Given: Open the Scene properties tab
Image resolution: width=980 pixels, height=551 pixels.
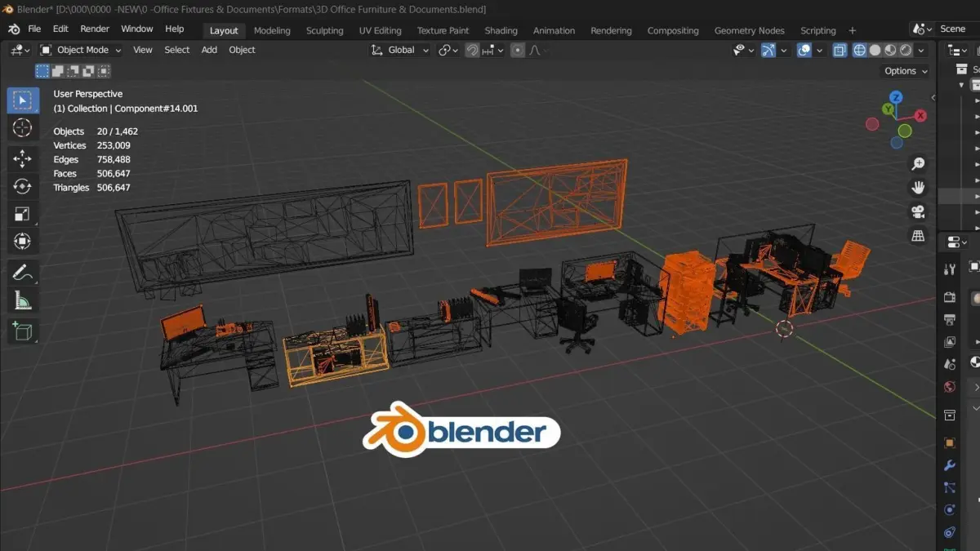Looking at the screenshot, I should click(x=950, y=365).
